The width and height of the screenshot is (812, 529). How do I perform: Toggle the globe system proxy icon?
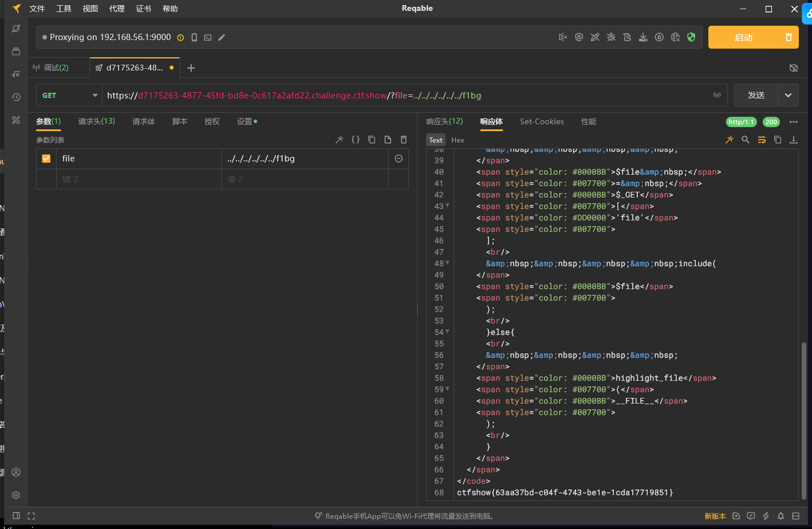pyautogui.click(x=675, y=37)
